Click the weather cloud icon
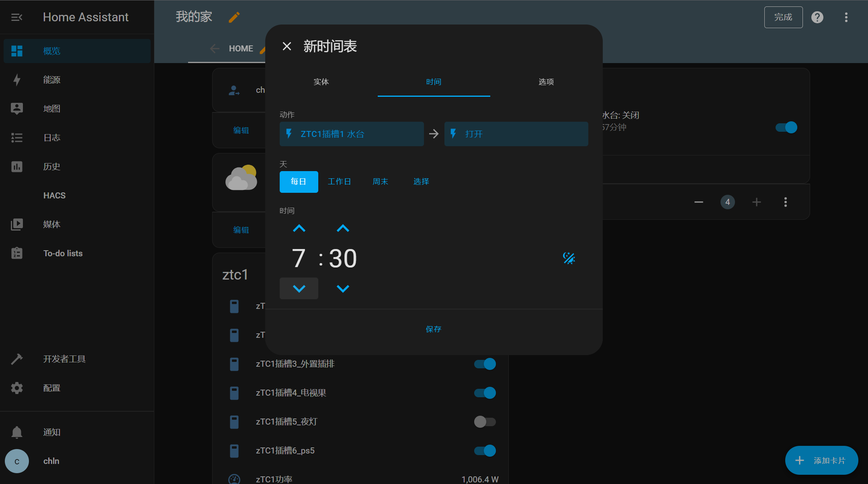The image size is (868, 484). tap(241, 178)
